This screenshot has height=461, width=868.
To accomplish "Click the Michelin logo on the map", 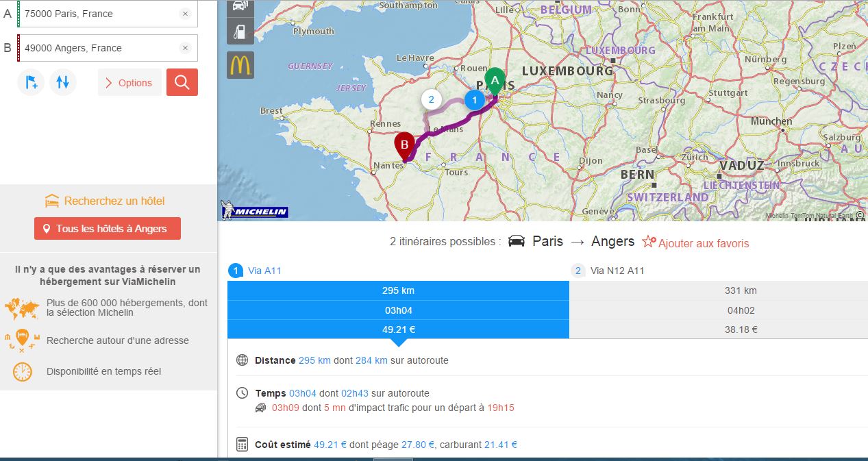I will pos(255,211).
